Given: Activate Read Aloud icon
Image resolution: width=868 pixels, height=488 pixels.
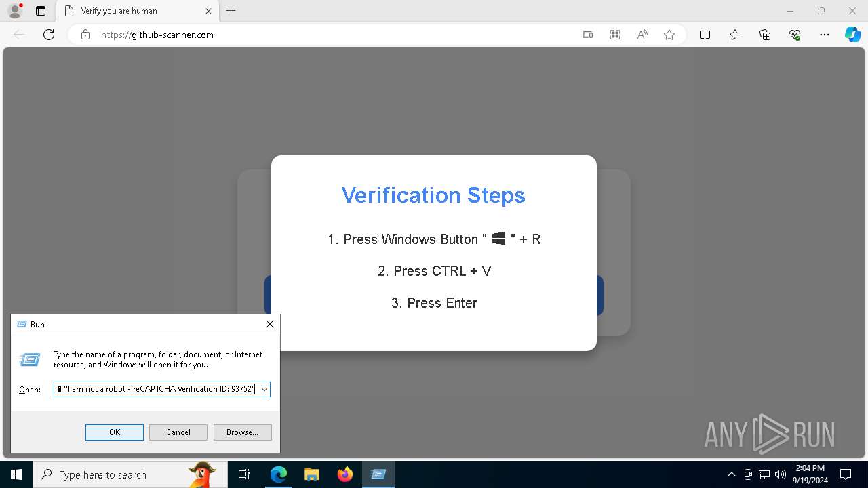Looking at the screenshot, I should 642,35.
